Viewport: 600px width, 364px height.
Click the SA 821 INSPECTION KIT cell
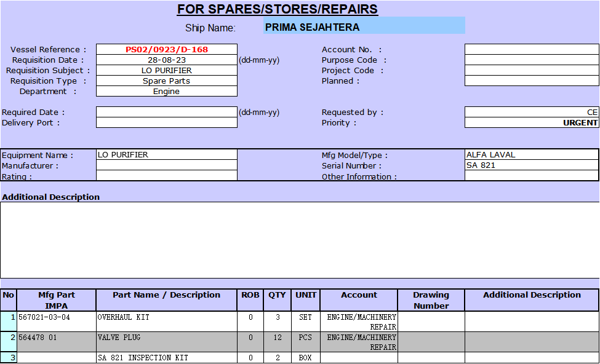tap(166, 358)
